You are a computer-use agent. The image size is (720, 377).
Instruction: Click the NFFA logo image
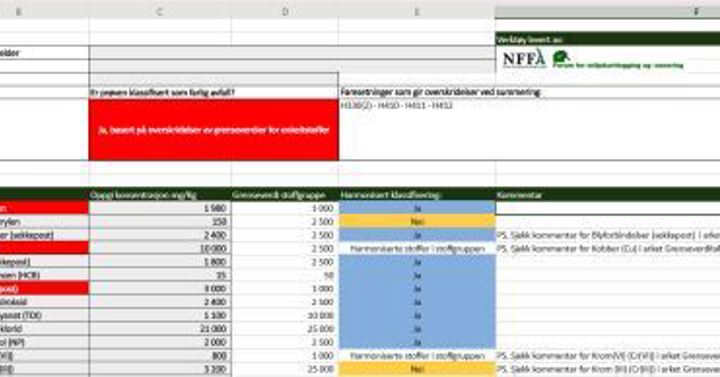[x=524, y=59]
